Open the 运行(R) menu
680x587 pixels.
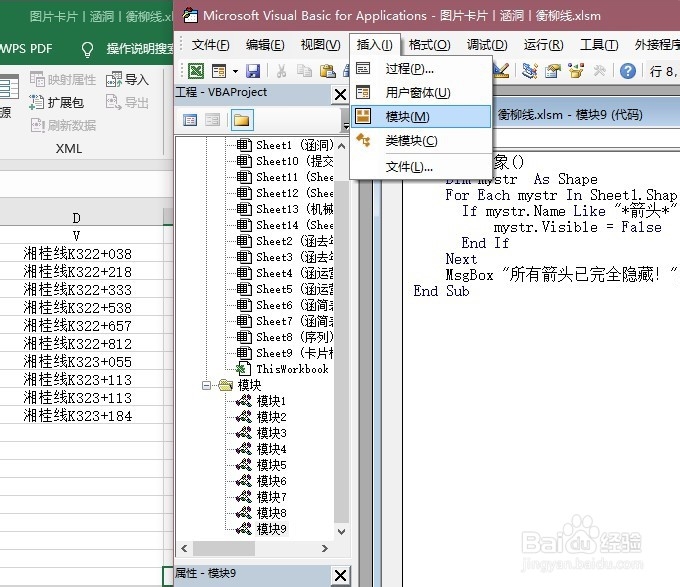[543, 45]
